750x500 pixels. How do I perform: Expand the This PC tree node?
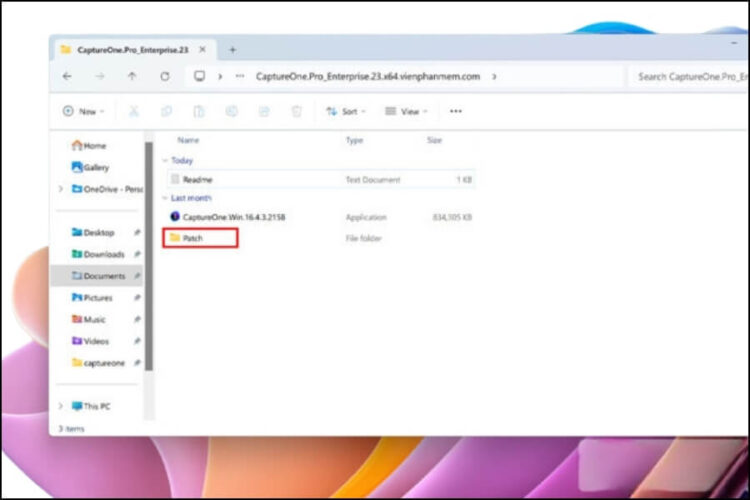tap(61, 406)
